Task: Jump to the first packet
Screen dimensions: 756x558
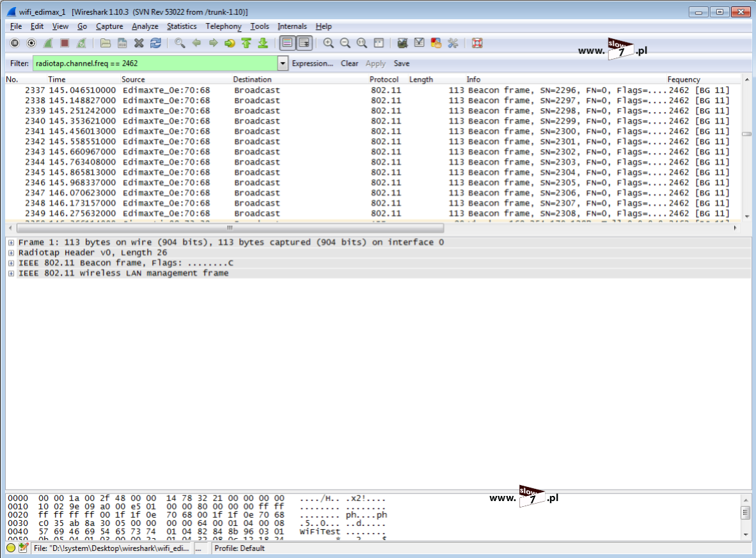Action: [246, 44]
